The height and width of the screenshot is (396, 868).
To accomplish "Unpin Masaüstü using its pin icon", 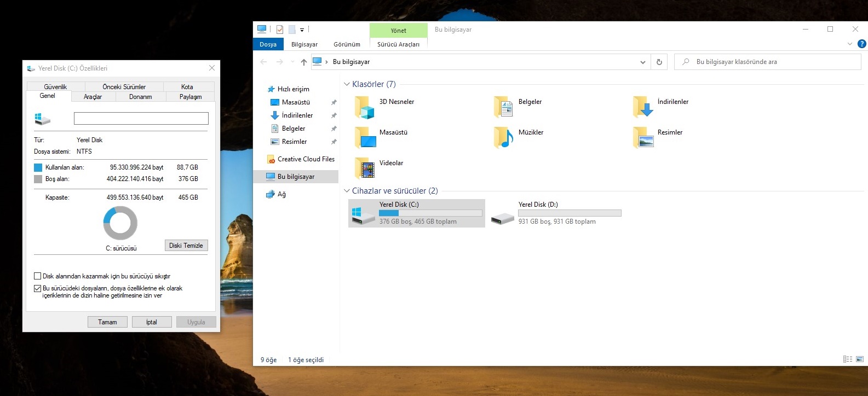I will coord(334,102).
